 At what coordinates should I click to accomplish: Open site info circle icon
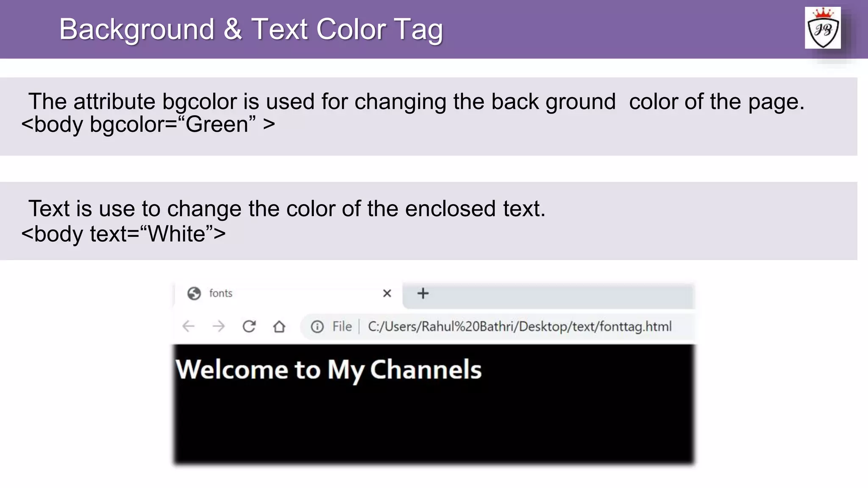point(317,327)
